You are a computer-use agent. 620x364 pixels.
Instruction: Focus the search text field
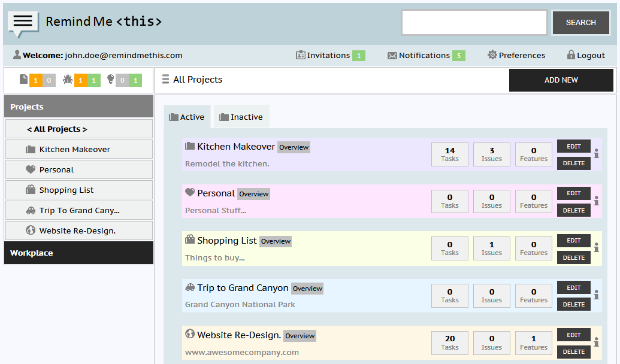[x=474, y=23]
